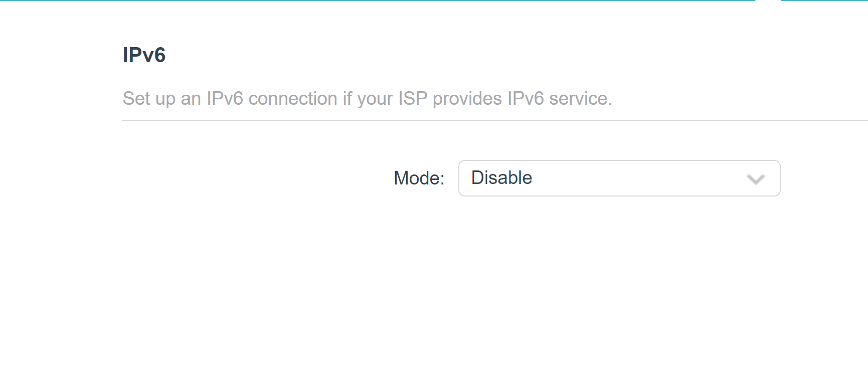Viewport: 868px width, 379px height.
Task: Click the word 'connection' in the description
Action: (x=293, y=99)
